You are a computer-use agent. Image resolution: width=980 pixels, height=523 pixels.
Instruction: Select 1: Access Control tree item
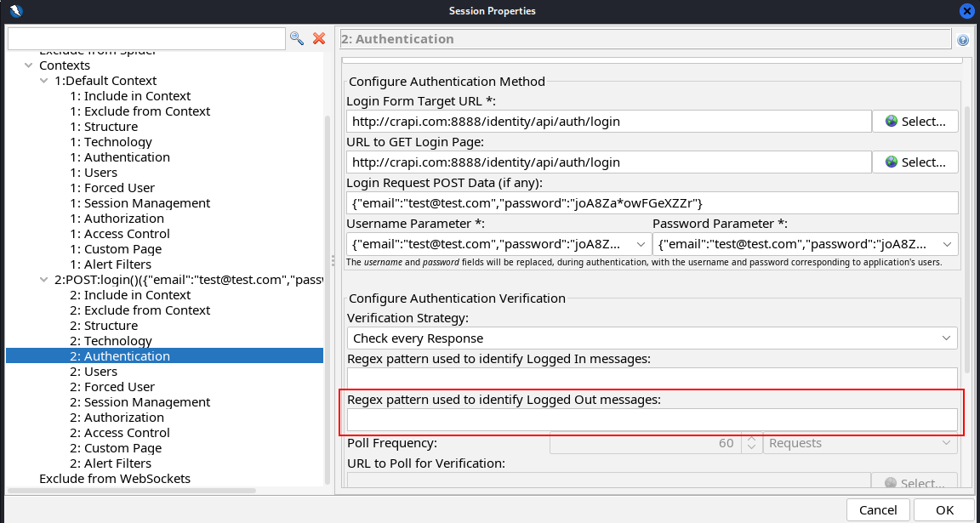119,234
